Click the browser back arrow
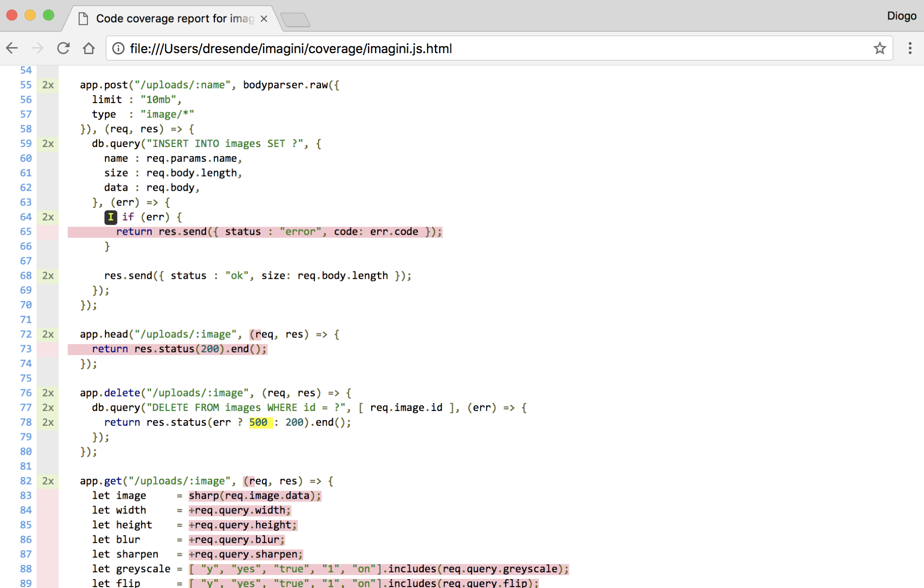Screen dimensions: 924x588 pos(12,48)
